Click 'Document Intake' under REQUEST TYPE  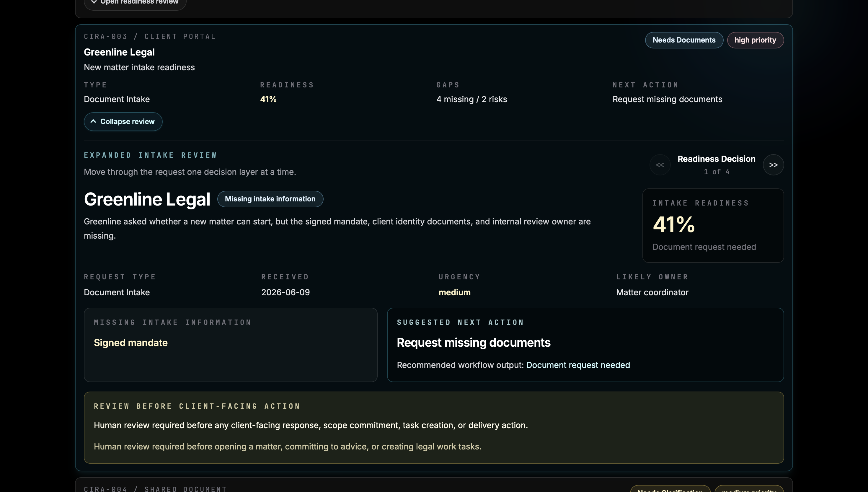click(x=117, y=293)
